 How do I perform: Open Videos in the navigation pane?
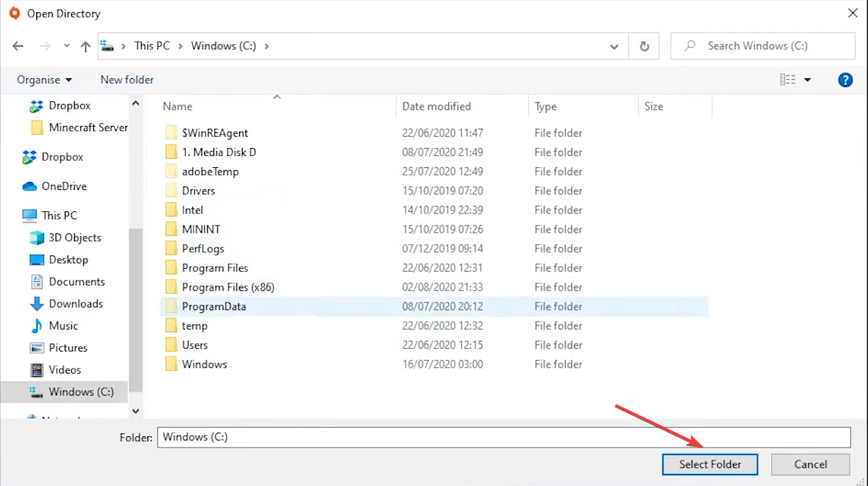pos(65,369)
